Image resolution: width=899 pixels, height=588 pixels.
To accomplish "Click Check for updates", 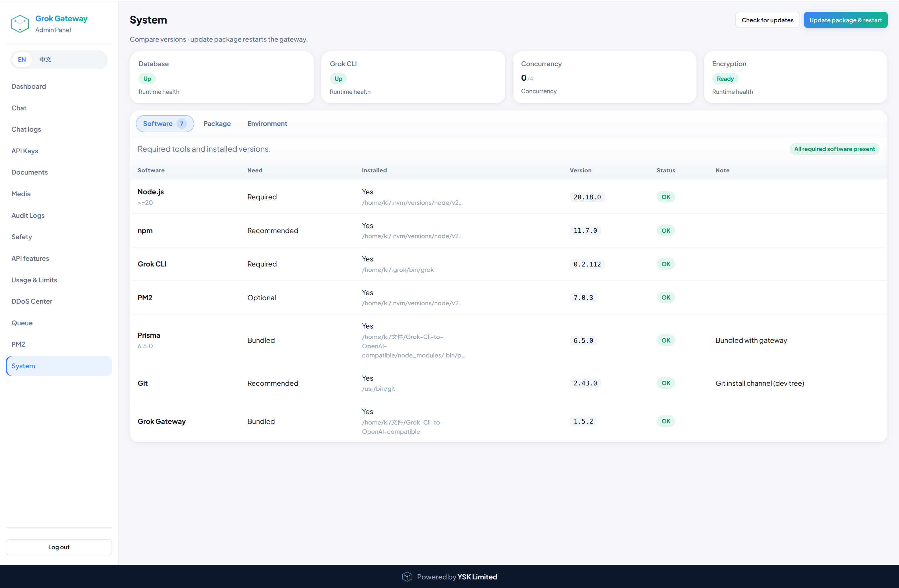I will tap(768, 20).
